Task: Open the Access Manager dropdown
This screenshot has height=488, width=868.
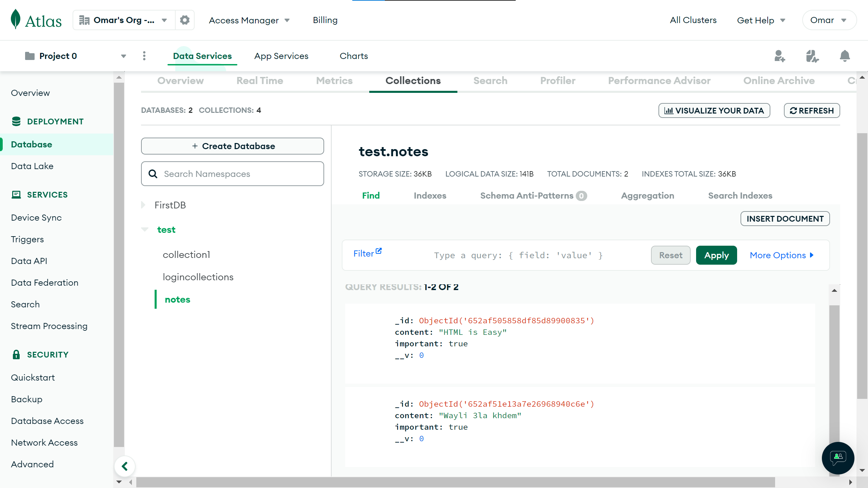Action: [x=249, y=20]
